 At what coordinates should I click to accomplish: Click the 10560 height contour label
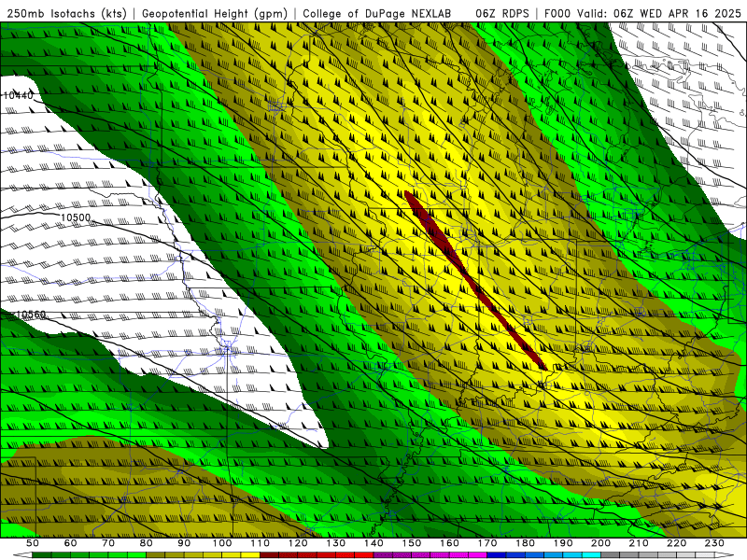click(31, 315)
